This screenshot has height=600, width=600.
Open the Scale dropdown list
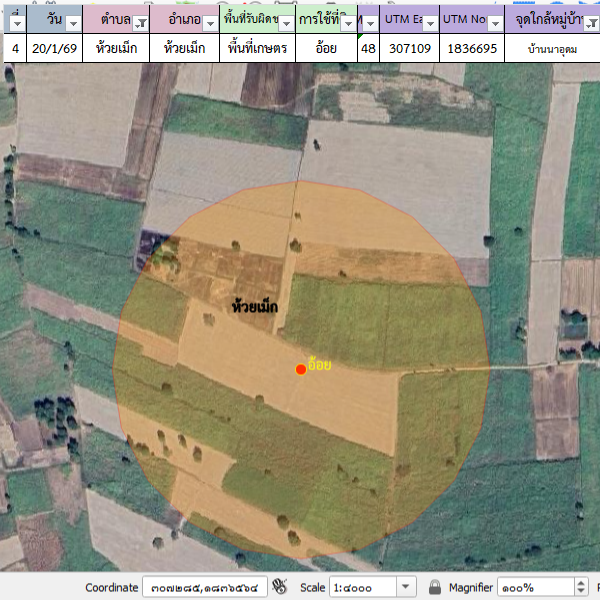(x=406, y=587)
